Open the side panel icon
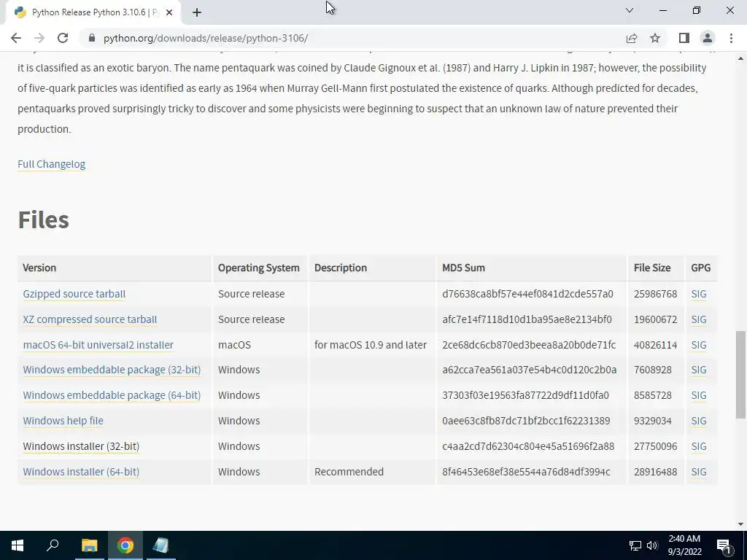Image resolution: width=747 pixels, height=560 pixels. pos(684,38)
